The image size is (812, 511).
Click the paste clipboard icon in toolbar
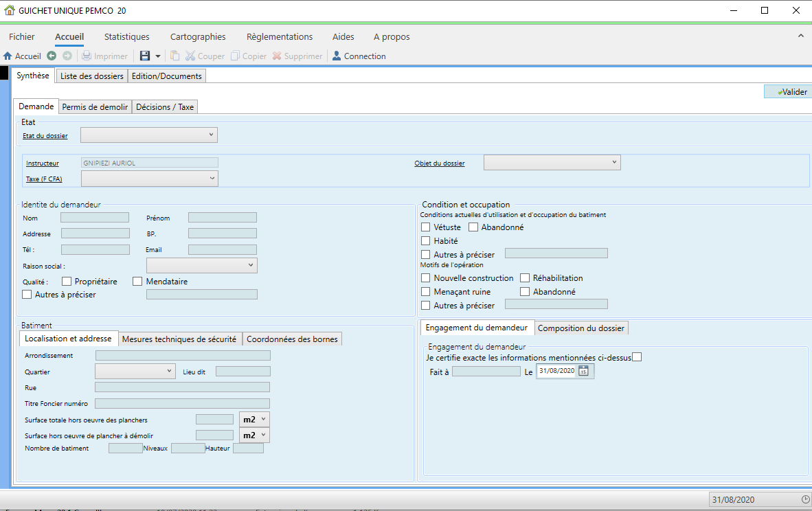pos(175,56)
